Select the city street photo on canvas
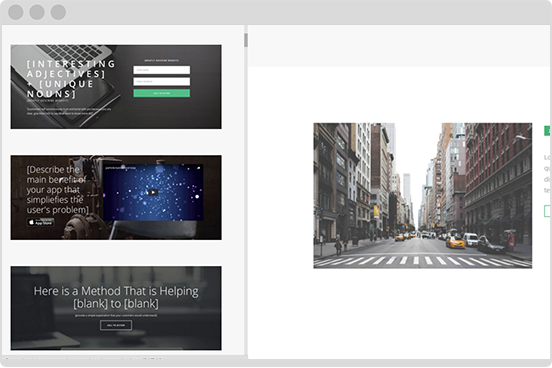552x368 pixels. (423, 196)
